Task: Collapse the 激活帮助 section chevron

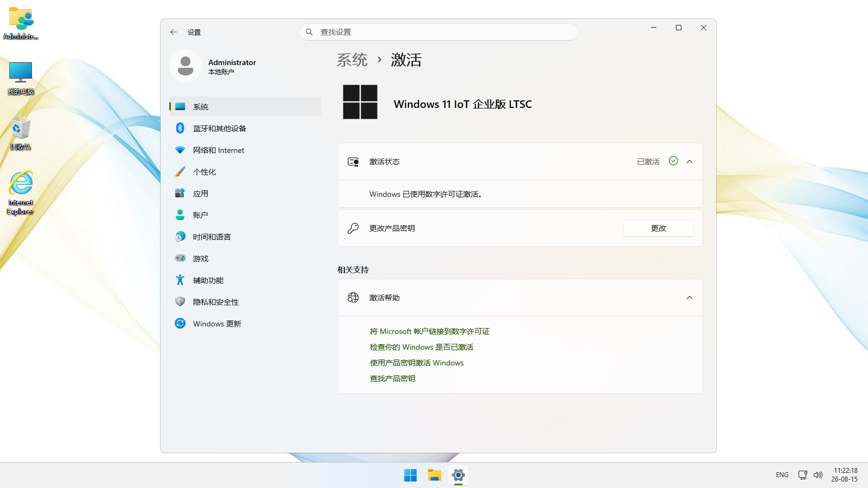Action: (690, 298)
